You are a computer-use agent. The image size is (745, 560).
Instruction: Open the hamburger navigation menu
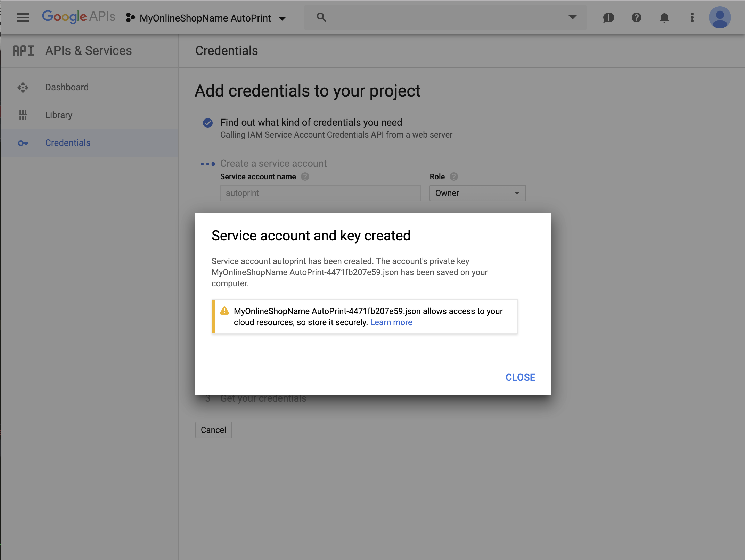coord(23,17)
